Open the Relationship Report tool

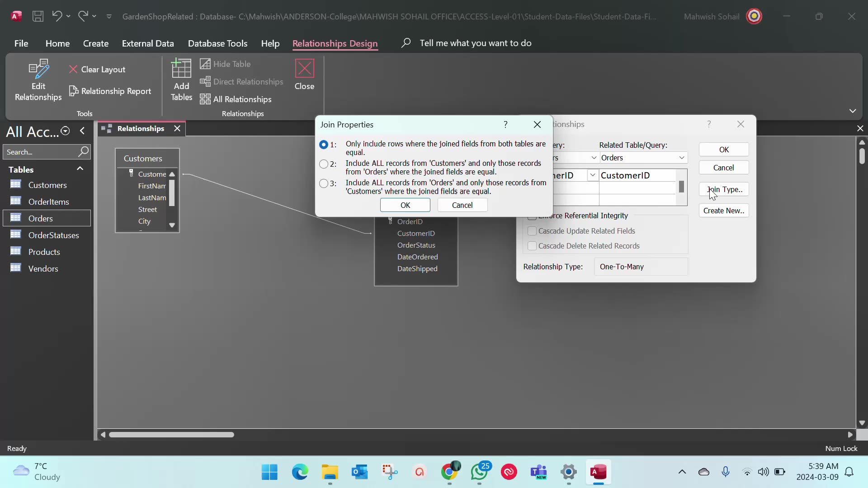click(x=110, y=91)
